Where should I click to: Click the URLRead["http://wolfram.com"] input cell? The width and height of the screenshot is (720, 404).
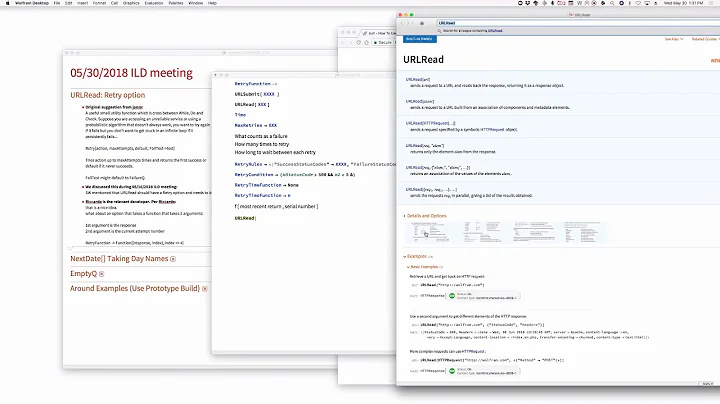(x=452, y=285)
